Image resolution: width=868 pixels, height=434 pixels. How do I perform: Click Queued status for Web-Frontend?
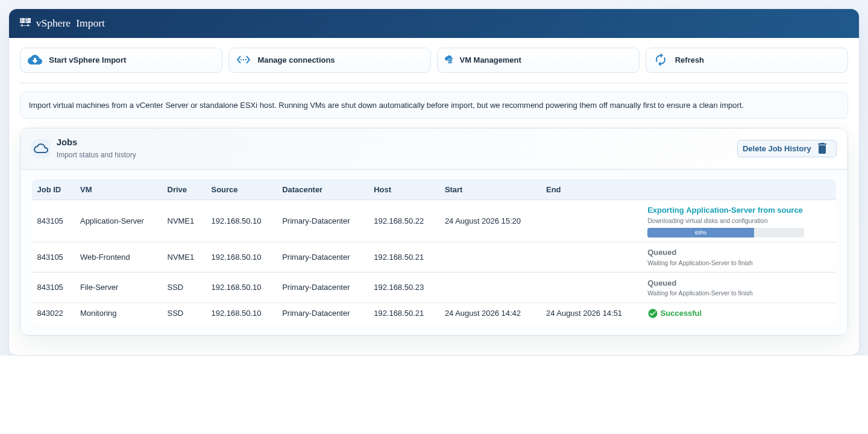[662, 252]
